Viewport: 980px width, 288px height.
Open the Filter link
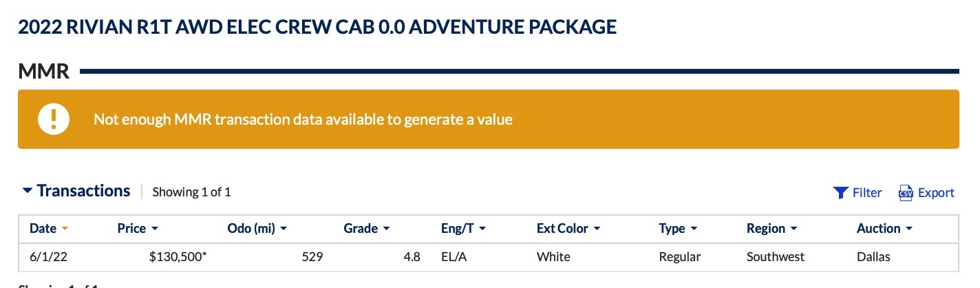[x=867, y=193]
